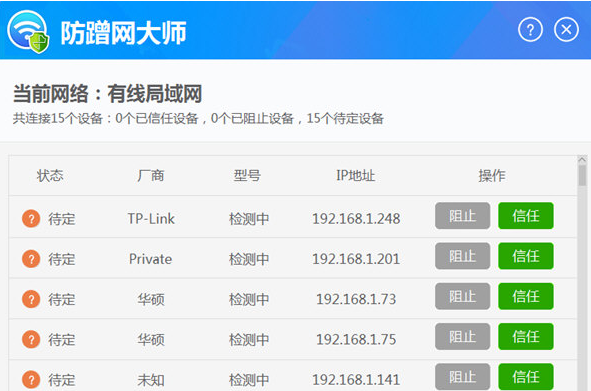Select the IP 192.168.1.75 cell
591x391 pixels.
click(356, 340)
